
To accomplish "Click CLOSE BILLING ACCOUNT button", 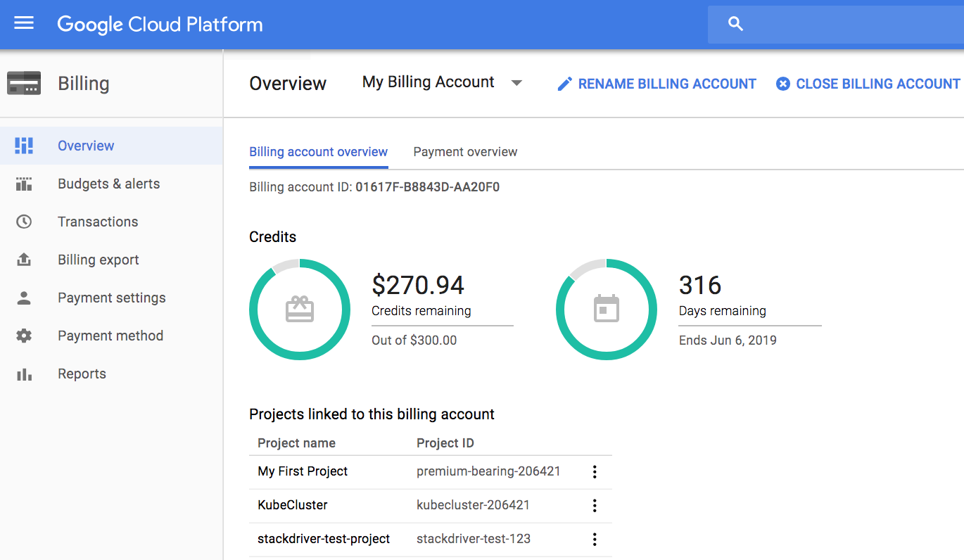I will pos(868,84).
